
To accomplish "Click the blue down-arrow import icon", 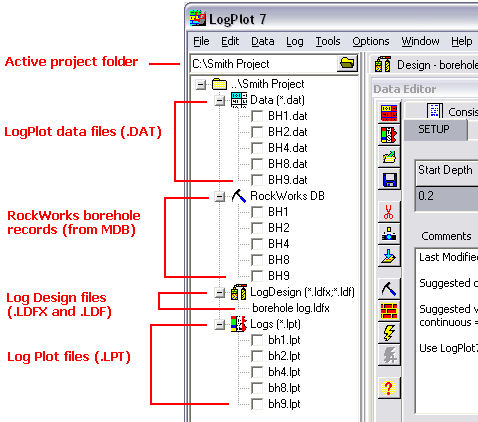I will pyautogui.click(x=389, y=256).
